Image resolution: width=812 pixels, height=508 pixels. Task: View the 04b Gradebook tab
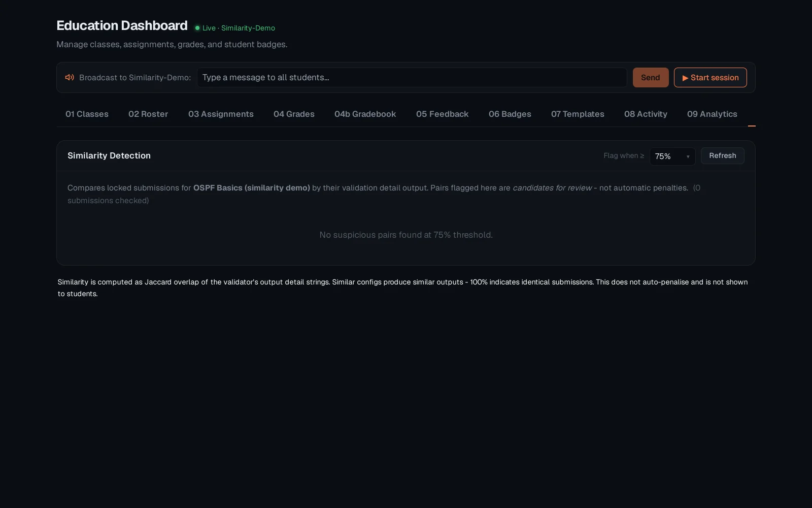pyautogui.click(x=365, y=114)
